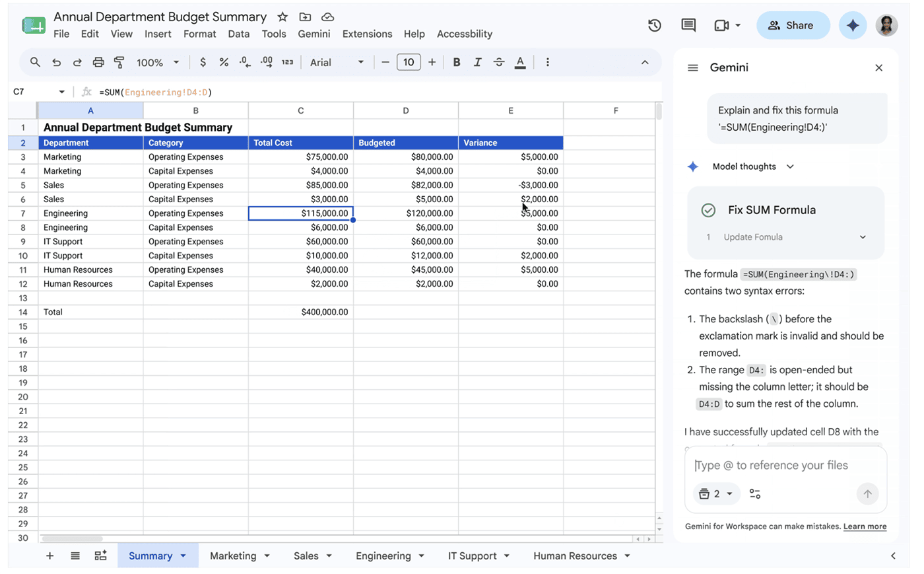This screenshot has height=574, width=924.
Task: Send the Gemini prompt with arrow button
Action: pyautogui.click(x=867, y=493)
